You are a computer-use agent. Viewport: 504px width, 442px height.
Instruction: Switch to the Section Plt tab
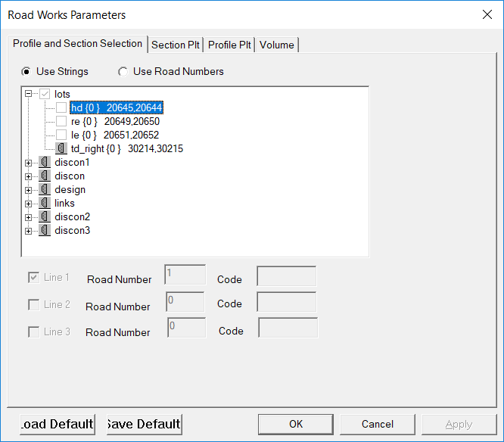(176, 45)
